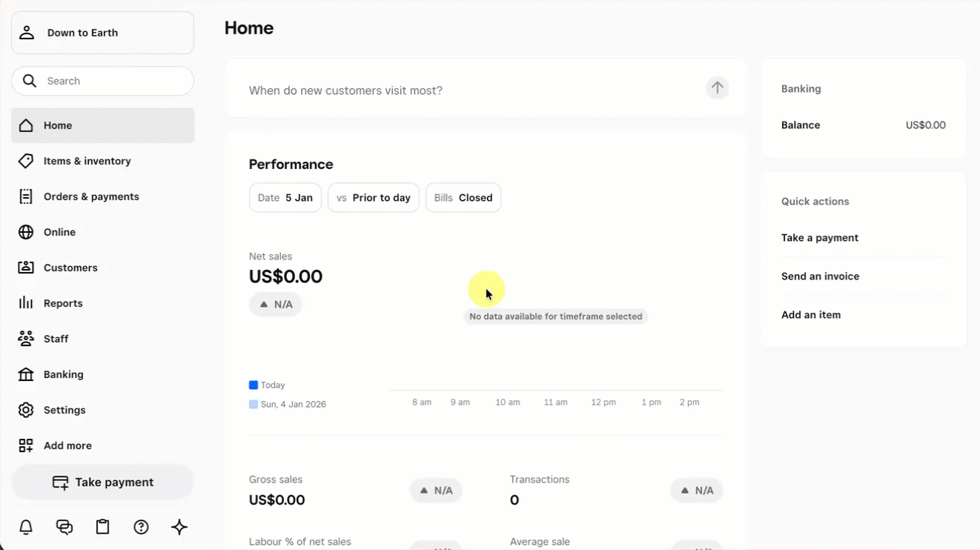
Task: Navigate to the Reports page
Action: pyautogui.click(x=63, y=303)
